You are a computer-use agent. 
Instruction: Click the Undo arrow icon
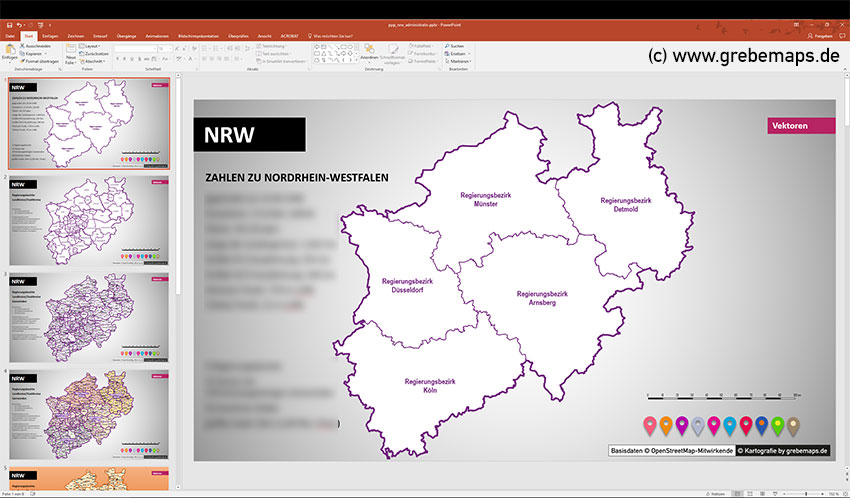click(17, 23)
